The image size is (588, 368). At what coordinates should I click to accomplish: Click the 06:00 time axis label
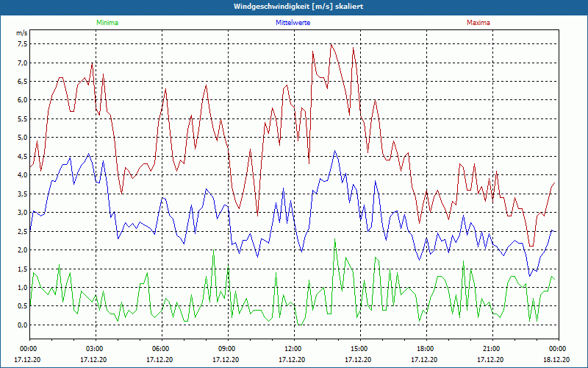(x=162, y=349)
